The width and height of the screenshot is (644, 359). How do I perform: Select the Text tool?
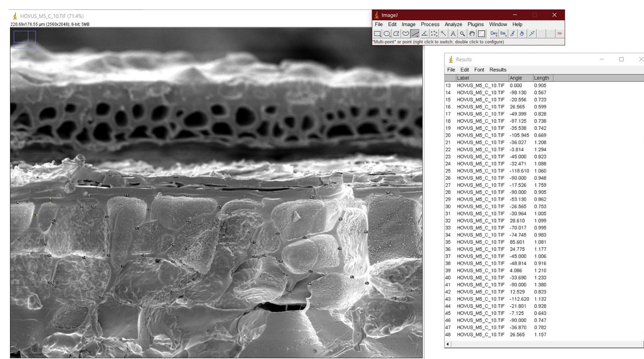pos(453,34)
